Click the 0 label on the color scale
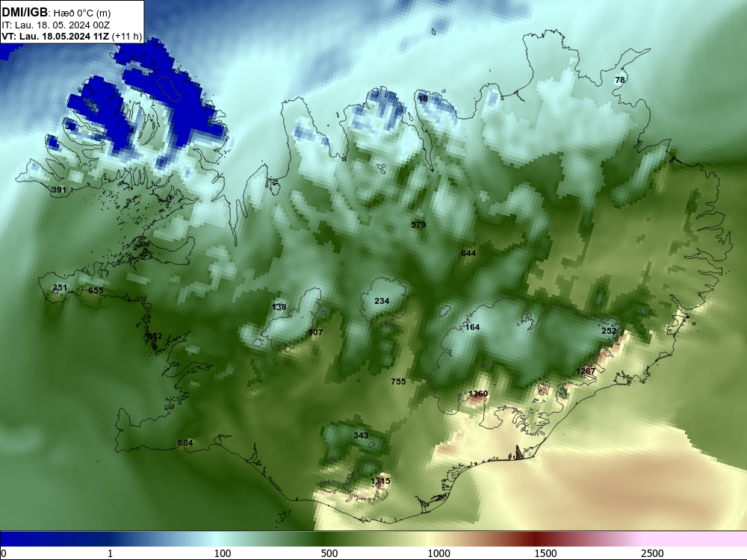 [4, 553]
